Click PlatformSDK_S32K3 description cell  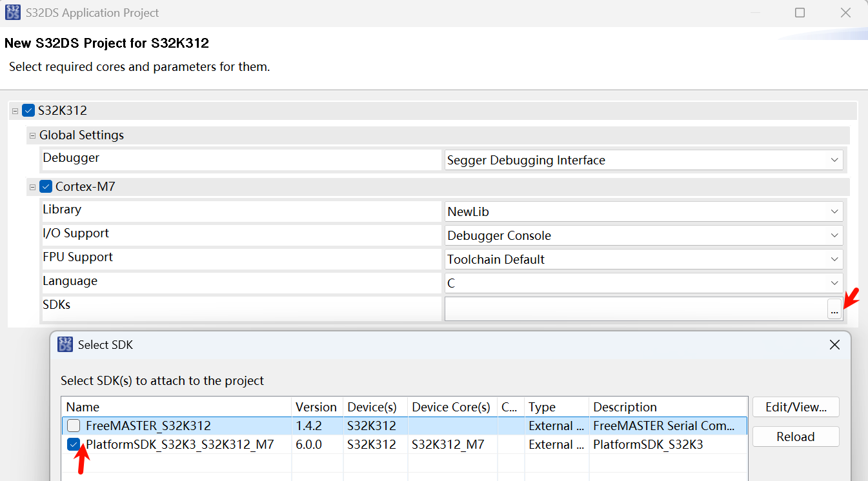pyautogui.click(x=648, y=444)
